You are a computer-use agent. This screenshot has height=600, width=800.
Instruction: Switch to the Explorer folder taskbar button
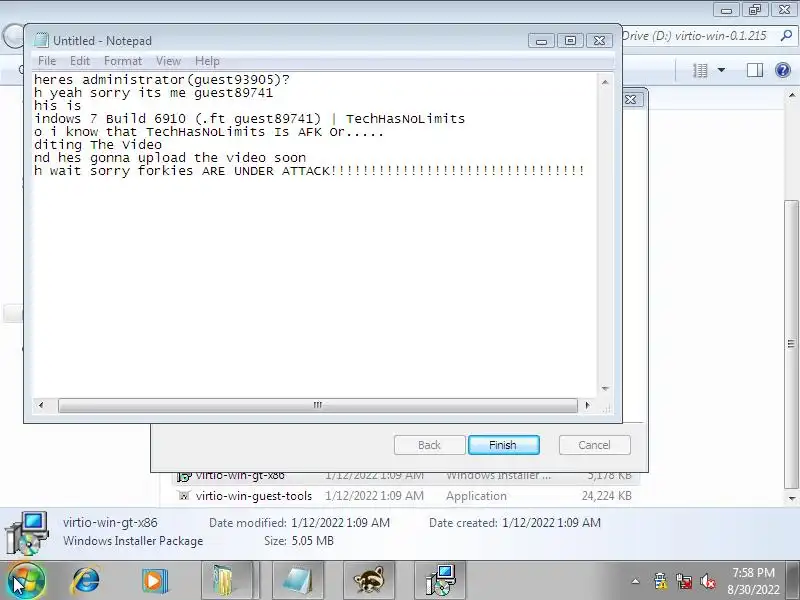pyautogui.click(x=227, y=581)
